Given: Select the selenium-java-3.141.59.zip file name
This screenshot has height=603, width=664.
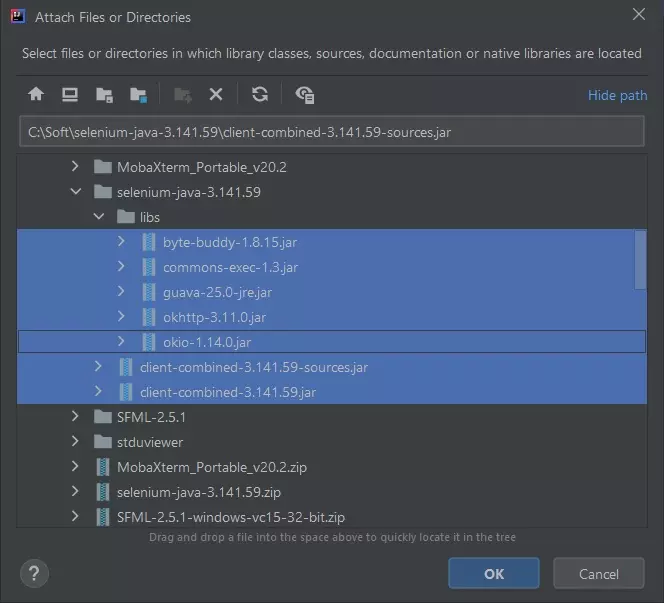Looking at the screenshot, I should click(x=199, y=492).
